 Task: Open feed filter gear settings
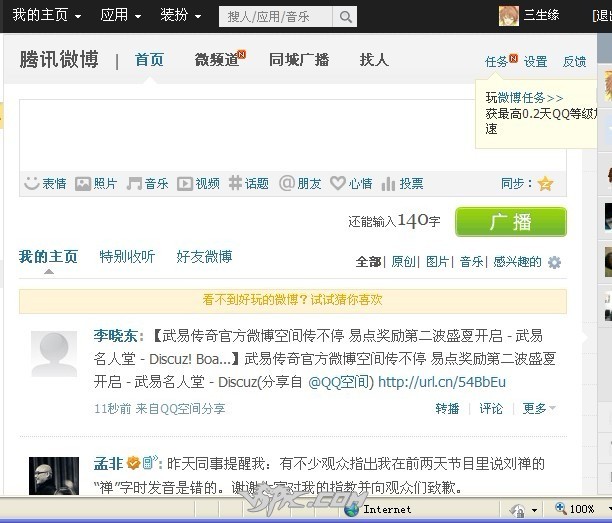[554, 262]
